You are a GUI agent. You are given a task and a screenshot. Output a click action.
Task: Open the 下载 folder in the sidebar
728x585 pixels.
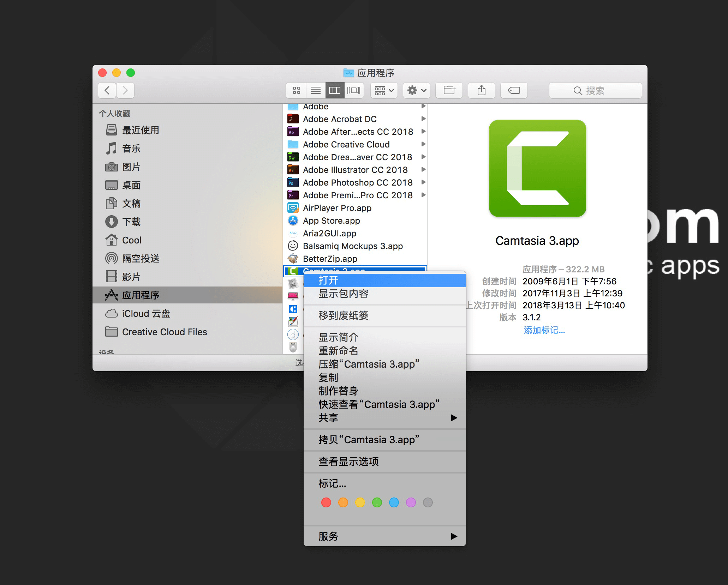131,222
